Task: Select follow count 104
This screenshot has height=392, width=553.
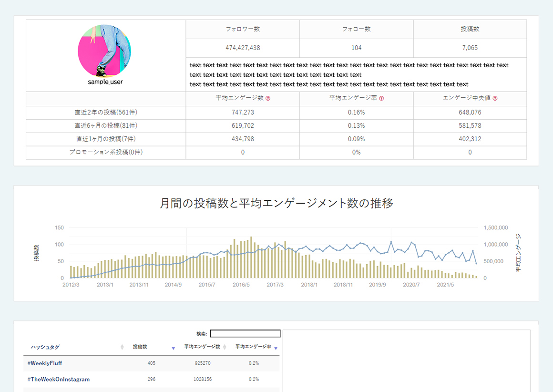Action: [356, 48]
